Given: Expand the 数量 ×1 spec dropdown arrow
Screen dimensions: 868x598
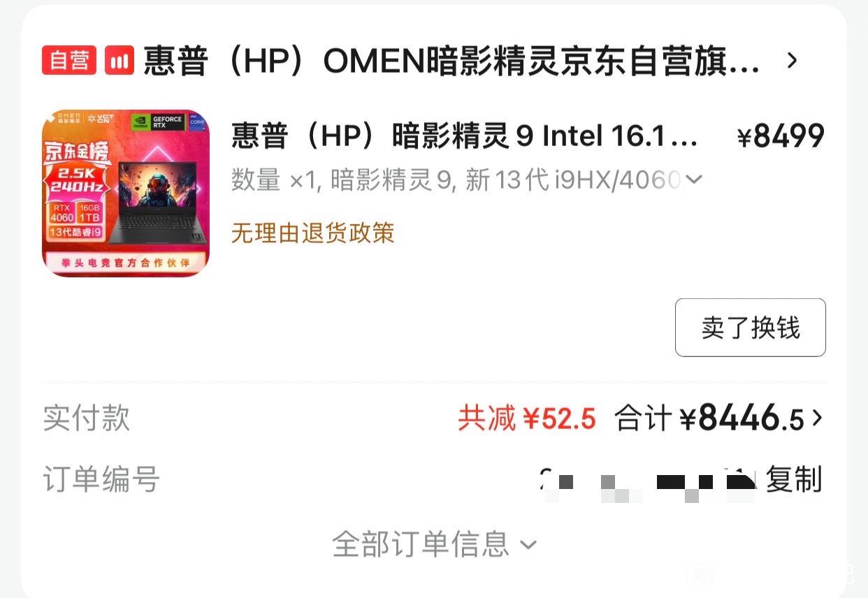Looking at the screenshot, I should 693,180.
